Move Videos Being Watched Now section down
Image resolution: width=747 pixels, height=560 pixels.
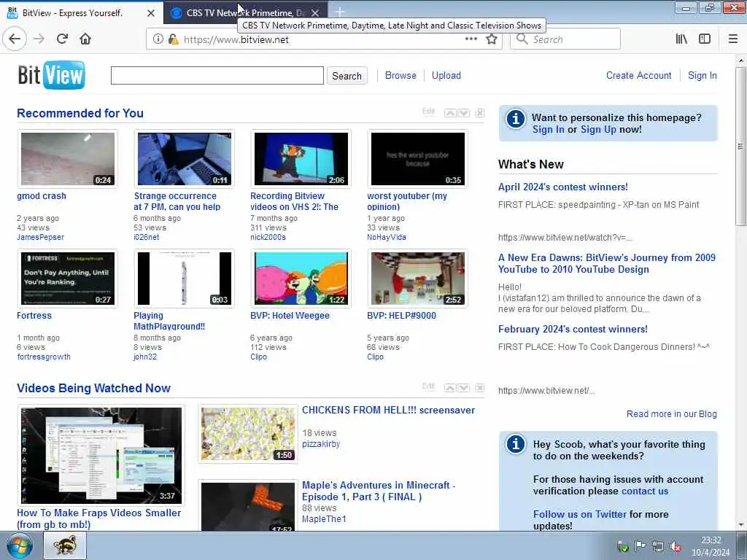464,388
